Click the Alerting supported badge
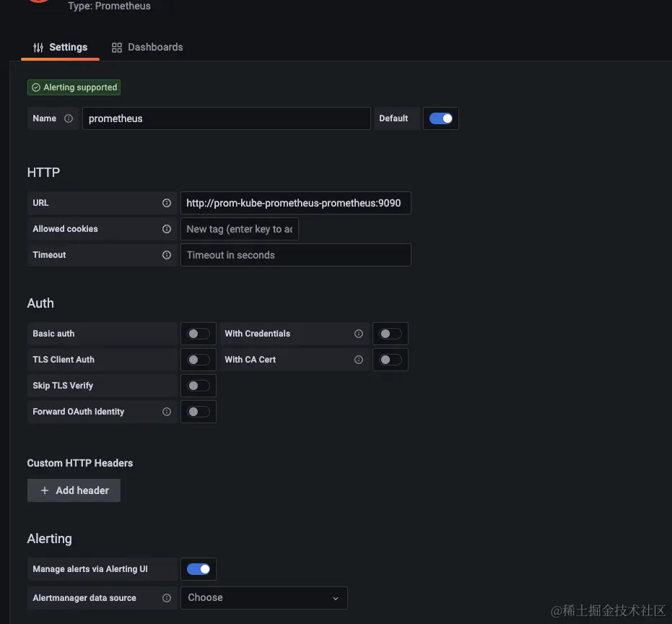This screenshot has width=672, height=624. (x=74, y=87)
